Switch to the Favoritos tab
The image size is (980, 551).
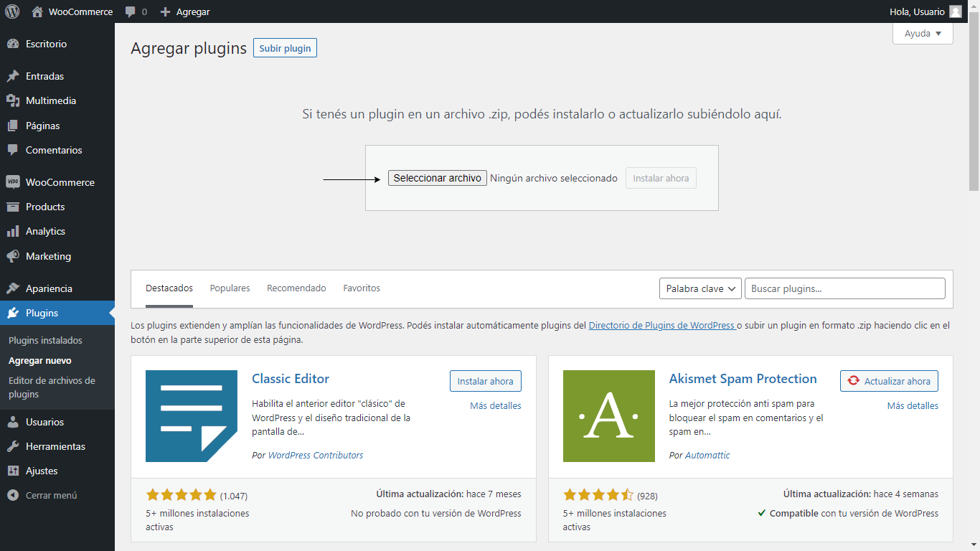click(x=362, y=288)
